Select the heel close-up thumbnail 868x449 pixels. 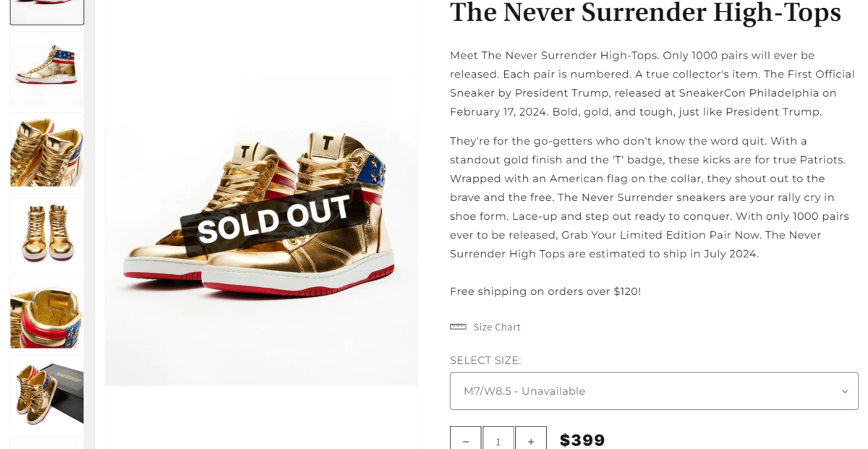47,312
